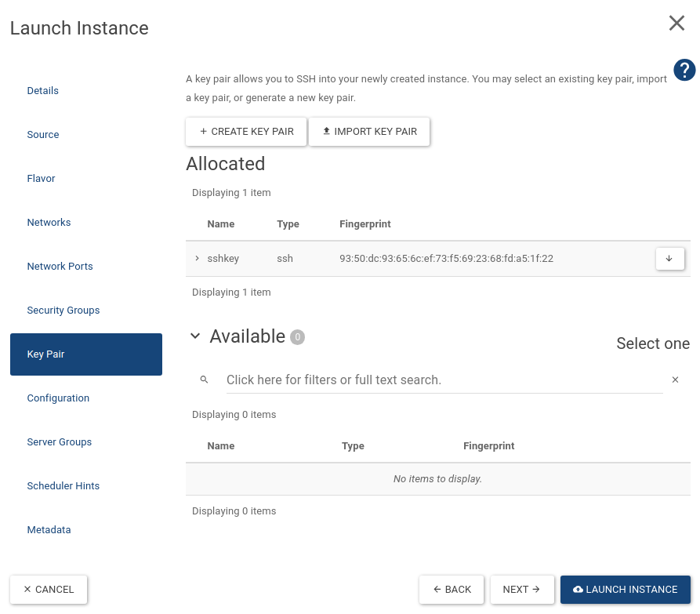Image resolution: width=700 pixels, height=614 pixels.
Task: Click Create Key Pair button
Action: [x=245, y=132]
